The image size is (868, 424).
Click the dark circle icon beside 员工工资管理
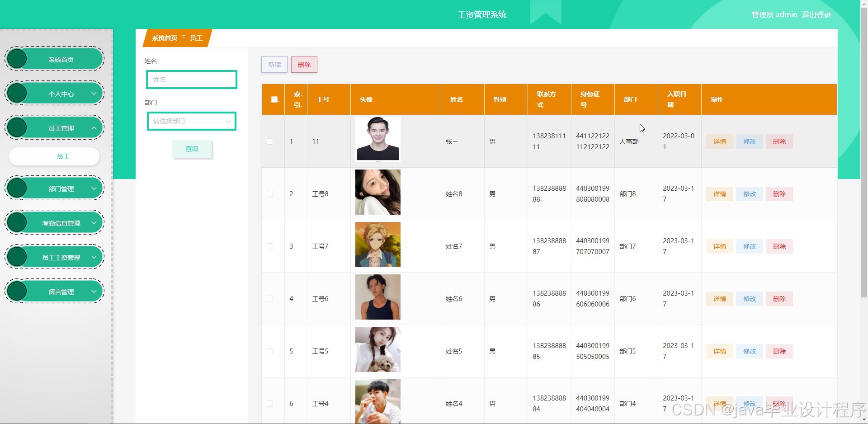click(x=17, y=257)
